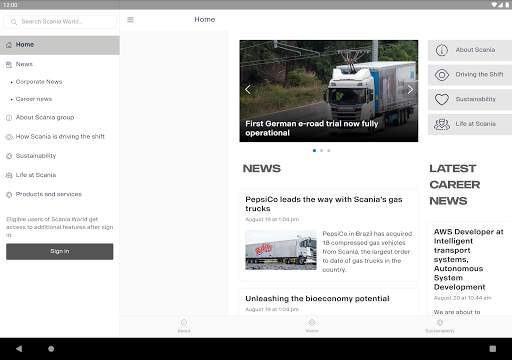
Task: Click the heart icon on Sustainability tile
Action: 442,99
